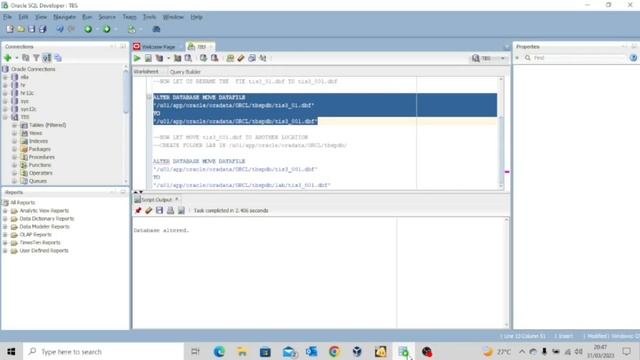This screenshot has height=360, width=640.
Task: Select the Operators tree item
Action: tap(40, 173)
